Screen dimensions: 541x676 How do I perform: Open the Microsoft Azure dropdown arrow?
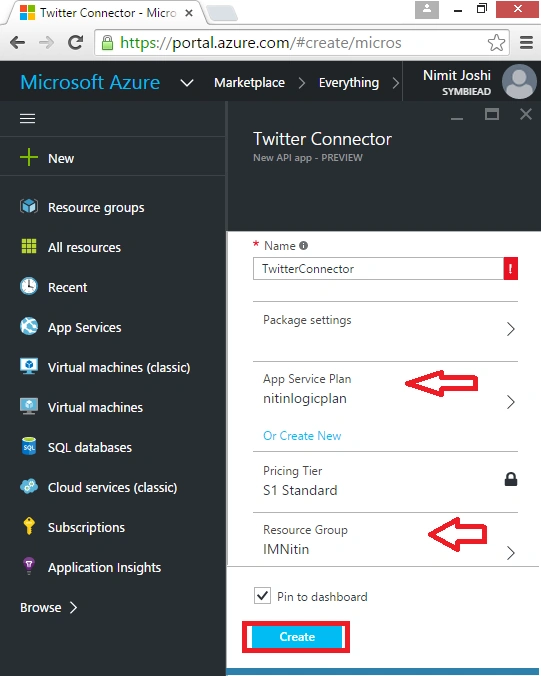pos(187,82)
